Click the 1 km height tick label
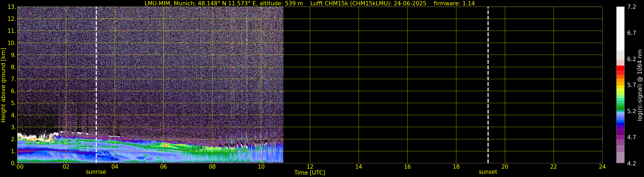Viewport: 644px width, 177px height. pos(13,151)
